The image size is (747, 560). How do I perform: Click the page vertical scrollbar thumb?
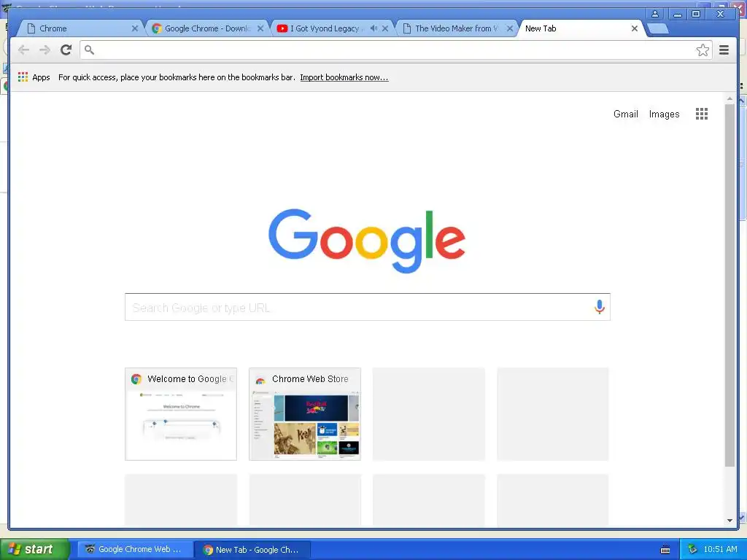click(729, 285)
